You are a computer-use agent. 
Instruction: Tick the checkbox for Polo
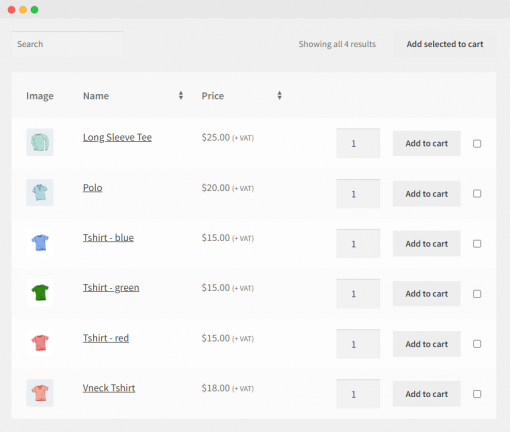click(x=477, y=194)
